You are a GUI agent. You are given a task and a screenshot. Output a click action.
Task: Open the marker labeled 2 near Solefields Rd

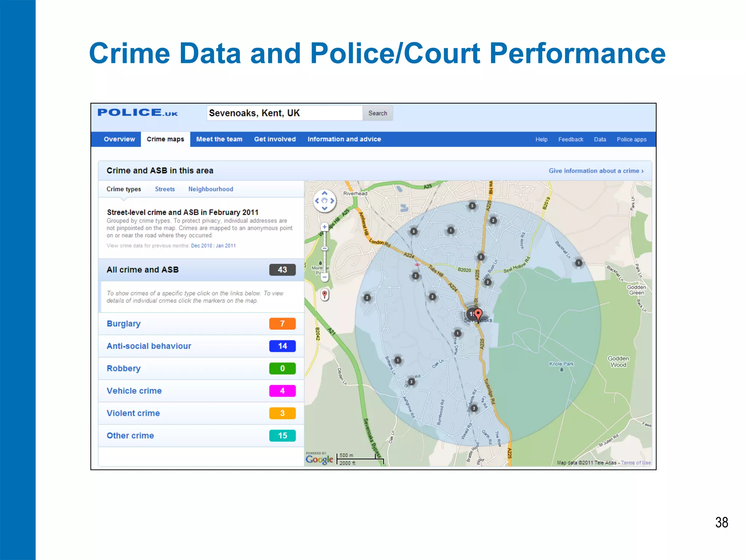coord(474,408)
